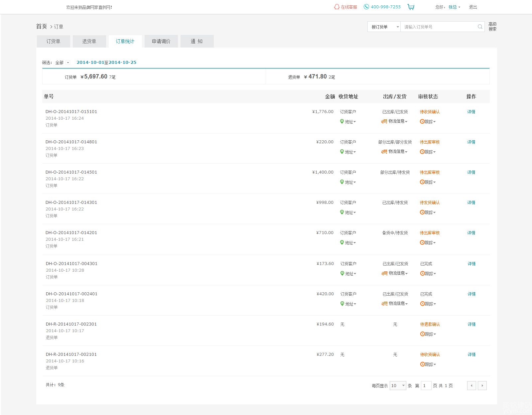This screenshot has height=415, width=532.
Task: Expand the 张总 user account menu
Action: (454, 7)
